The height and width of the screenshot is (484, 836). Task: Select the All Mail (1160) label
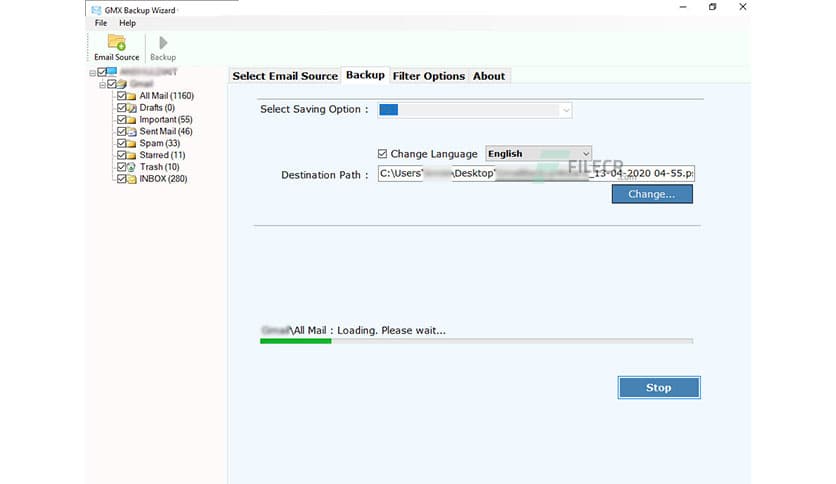[166, 96]
